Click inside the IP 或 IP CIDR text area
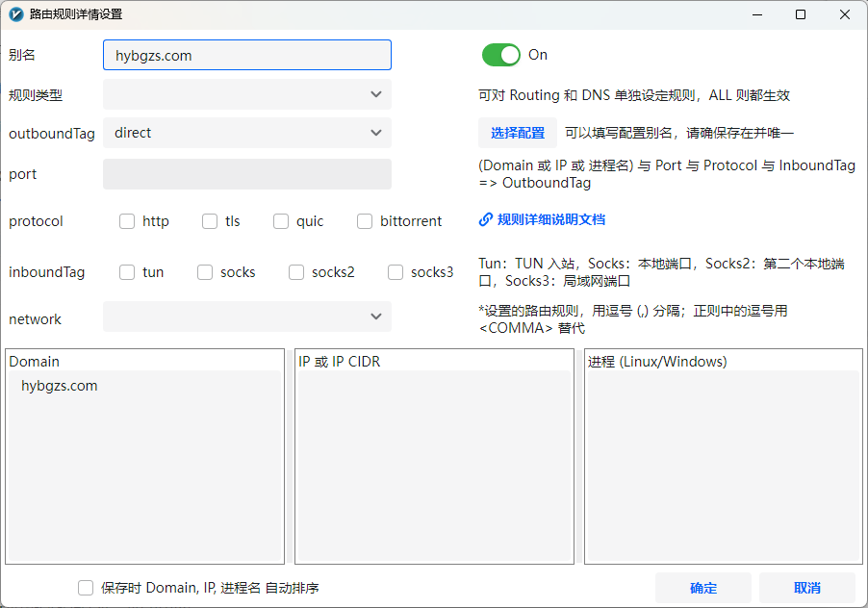The height and width of the screenshot is (608, 868). tap(434, 466)
